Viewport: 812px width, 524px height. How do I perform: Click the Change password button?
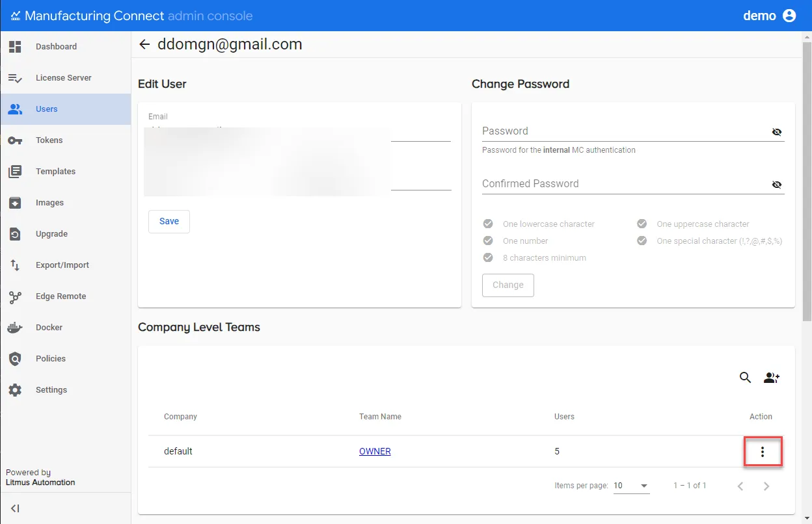coord(508,285)
